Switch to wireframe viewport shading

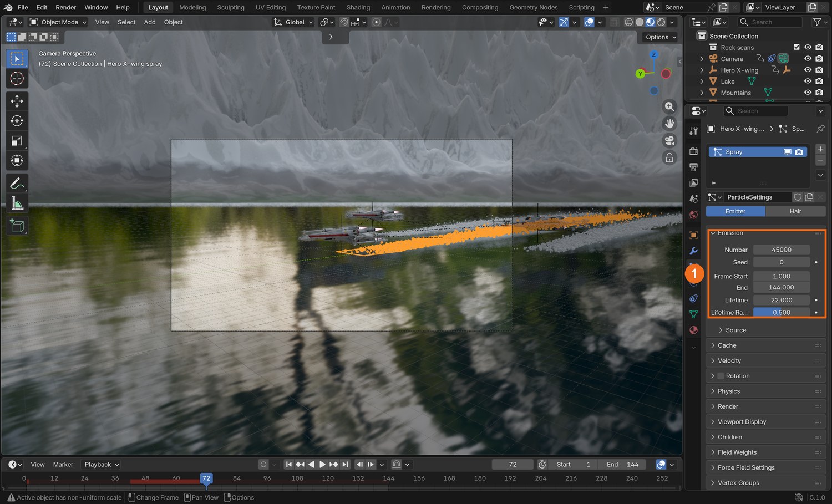pos(628,22)
